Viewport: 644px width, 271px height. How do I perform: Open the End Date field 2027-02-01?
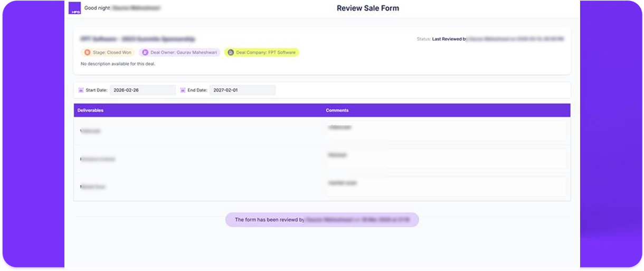point(242,90)
